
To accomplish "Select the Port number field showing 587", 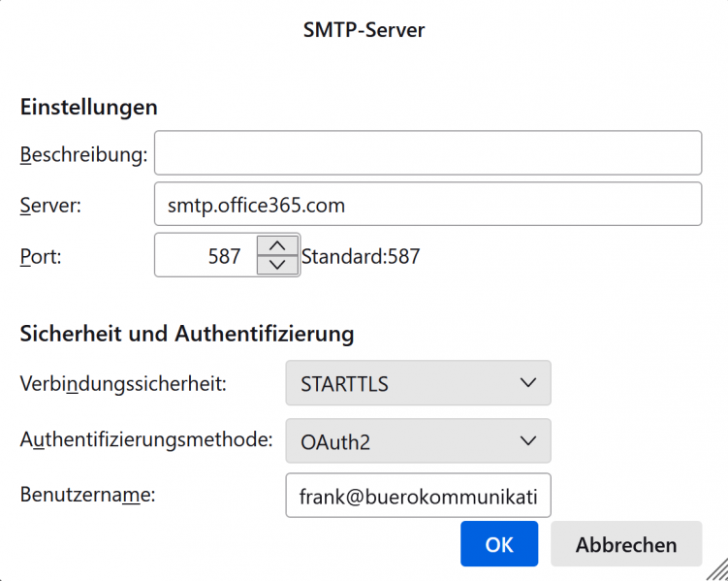I will 206,255.
